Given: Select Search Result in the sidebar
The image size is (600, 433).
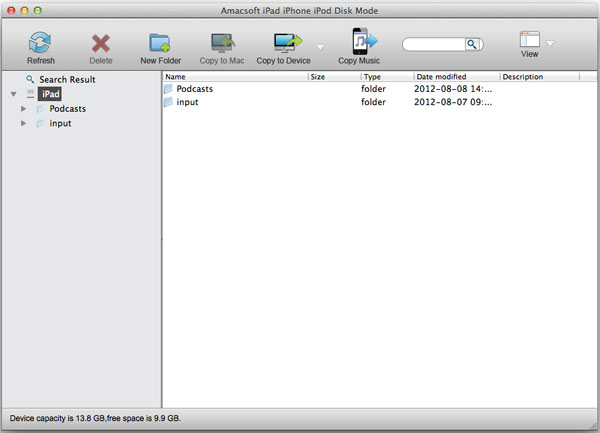Looking at the screenshot, I should tap(67, 80).
